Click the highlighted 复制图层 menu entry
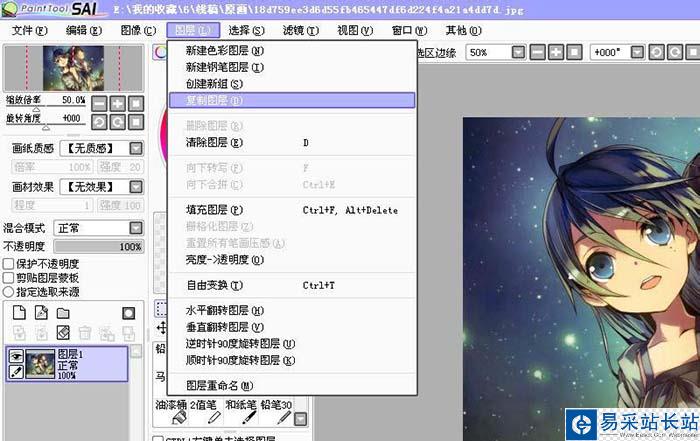This screenshot has height=441, width=700. point(292,100)
